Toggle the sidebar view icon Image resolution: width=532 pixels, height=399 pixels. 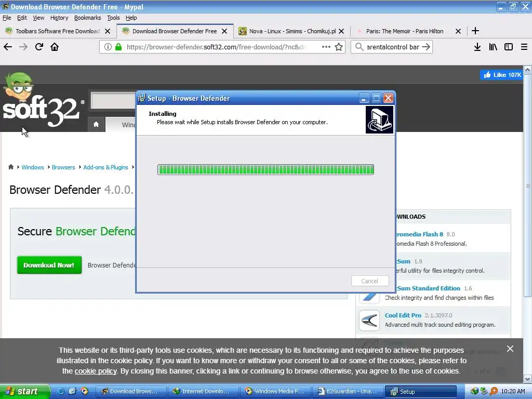pos(509,47)
